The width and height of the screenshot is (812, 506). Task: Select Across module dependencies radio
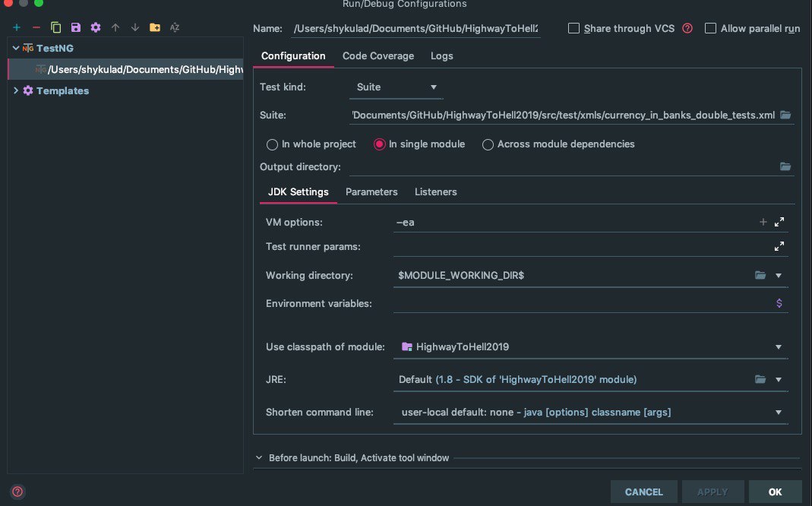(x=488, y=144)
